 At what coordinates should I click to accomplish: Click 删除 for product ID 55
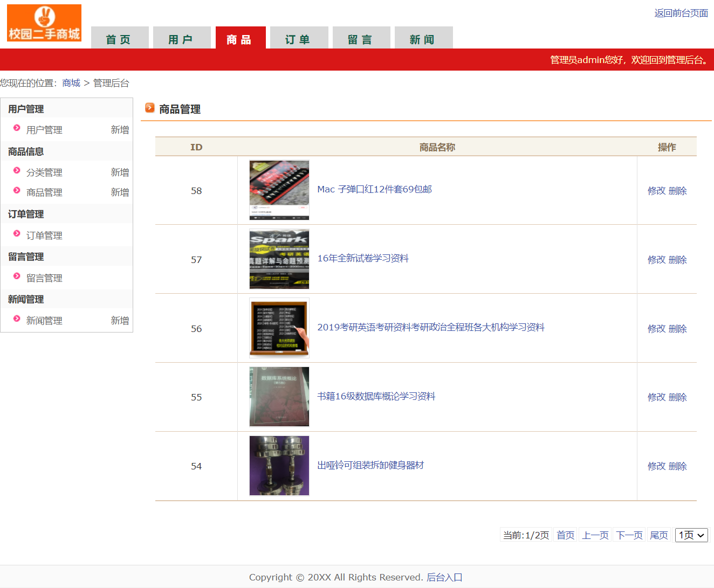tap(678, 397)
